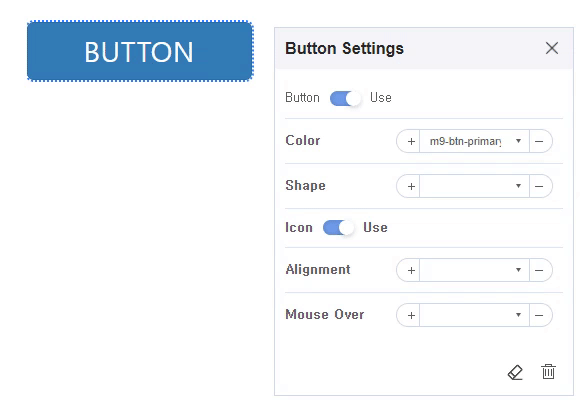Viewport: 584px width, 412px height.
Task: Toggle the Button Use switch
Action: tap(345, 98)
